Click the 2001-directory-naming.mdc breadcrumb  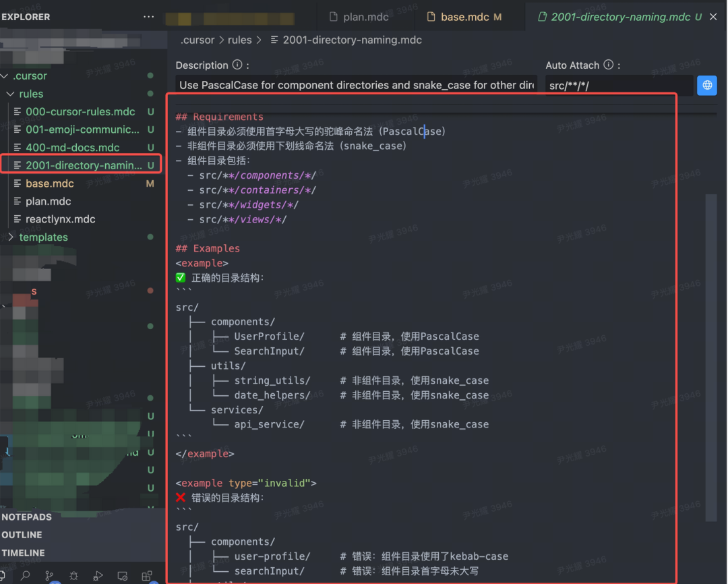coord(352,40)
